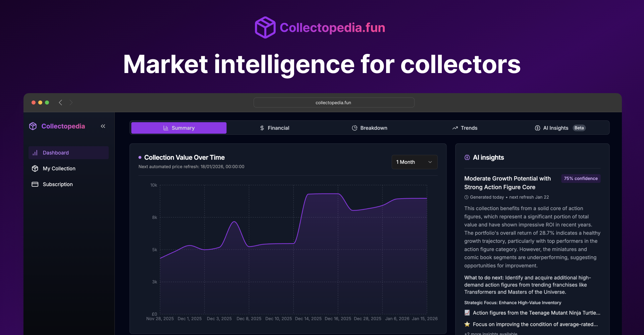644x335 pixels.
Task: Click the forward navigation chevron in browser bar
Action: point(71,103)
